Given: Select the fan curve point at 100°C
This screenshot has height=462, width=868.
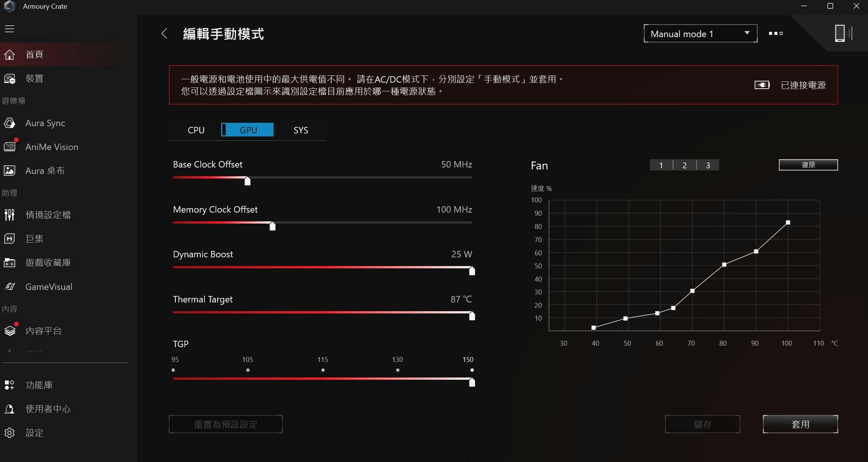Looking at the screenshot, I should [788, 222].
